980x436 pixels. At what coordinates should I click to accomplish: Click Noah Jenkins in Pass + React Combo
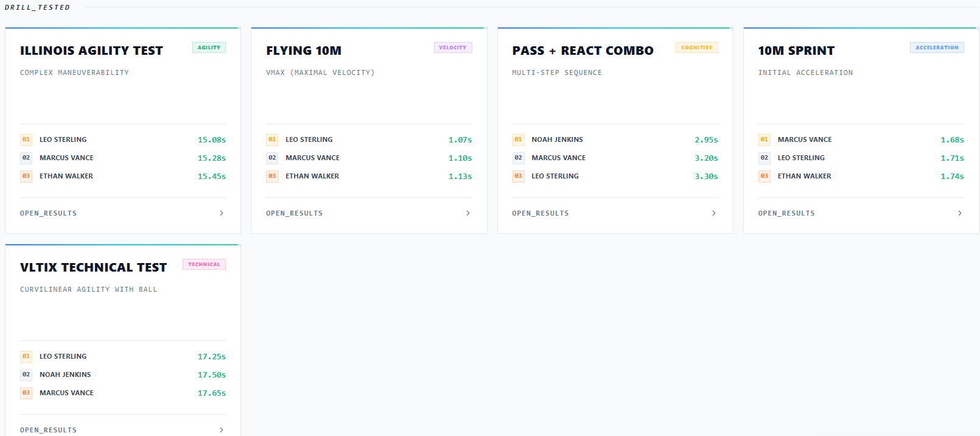(x=557, y=139)
